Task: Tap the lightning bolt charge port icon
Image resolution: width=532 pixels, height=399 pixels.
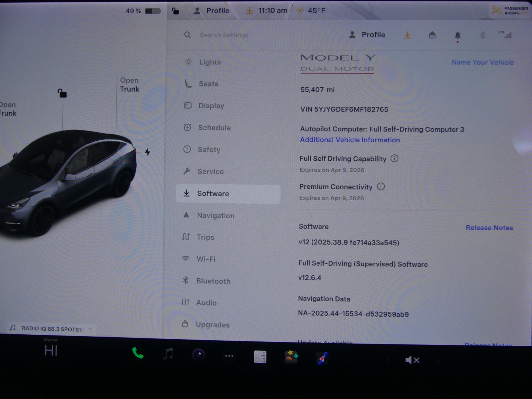Action: click(147, 152)
